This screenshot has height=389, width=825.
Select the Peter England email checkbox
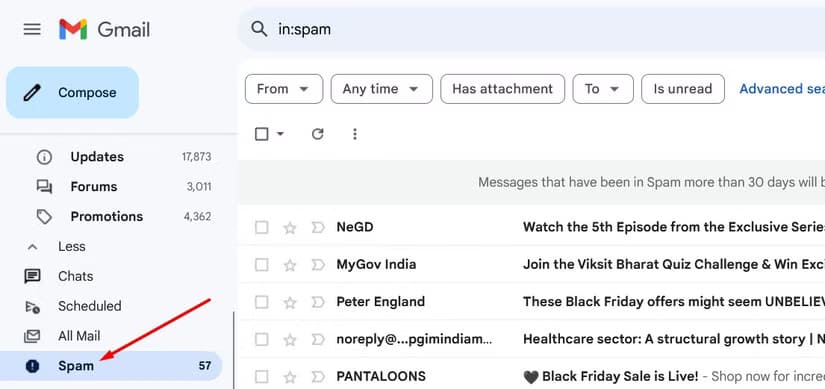261,302
